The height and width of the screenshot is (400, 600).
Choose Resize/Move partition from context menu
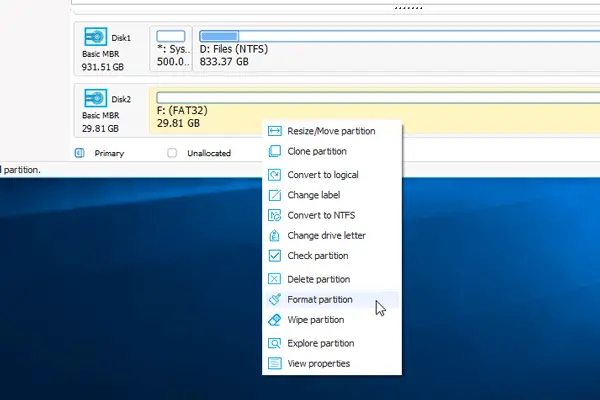(332, 131)
